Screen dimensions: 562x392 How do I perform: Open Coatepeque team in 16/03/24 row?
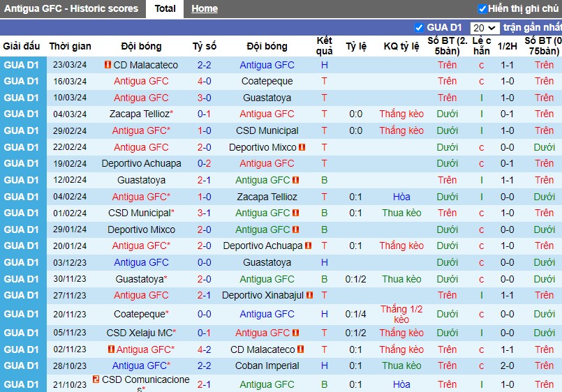pyautogui.click(x=267, y=82)
